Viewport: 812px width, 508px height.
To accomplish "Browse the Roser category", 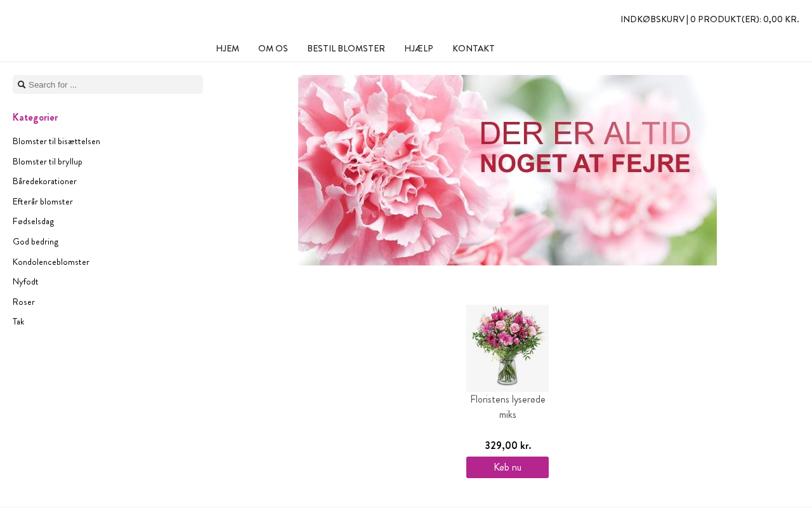I will (23, 302).
